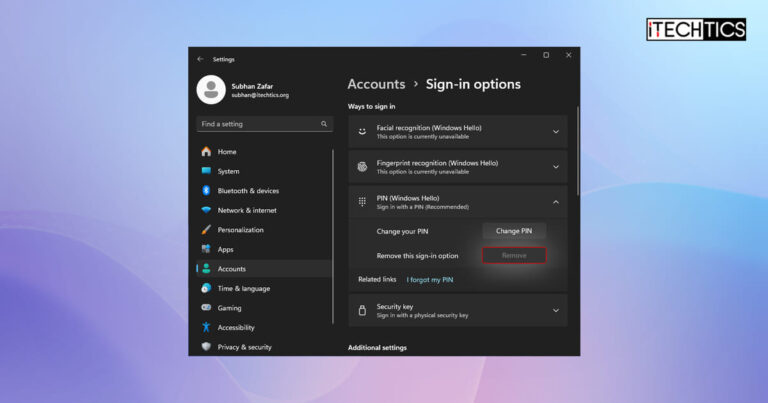768x403 pixels.
Task: Click the main content vertical scrollbar
Action: [x=578, y=151]
